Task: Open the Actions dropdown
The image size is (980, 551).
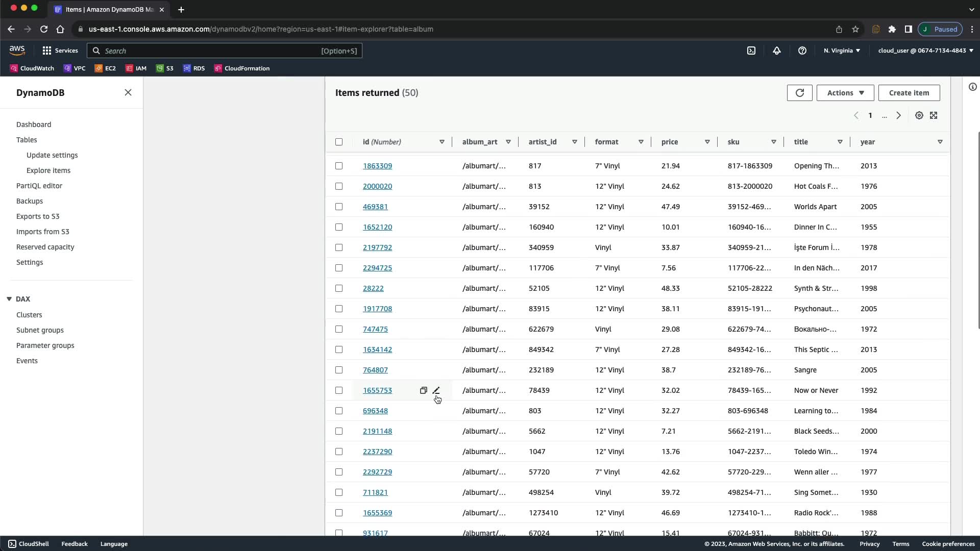Action: (845, 93)
